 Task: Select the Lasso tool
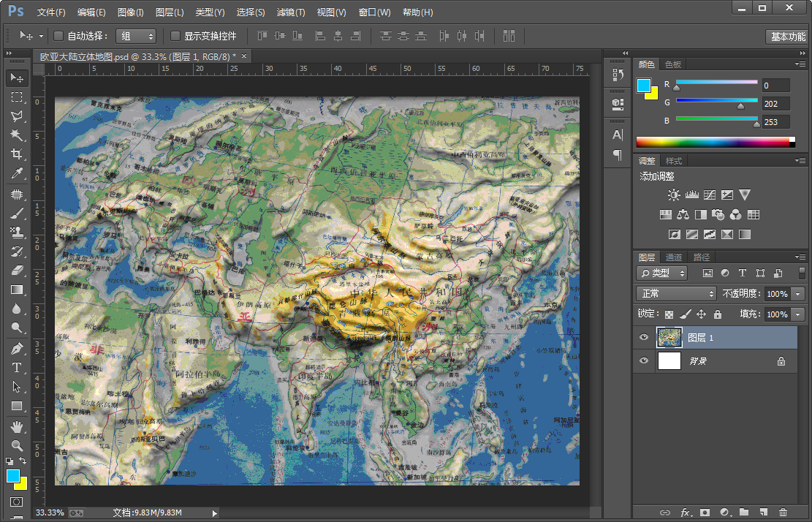[16, 116]
